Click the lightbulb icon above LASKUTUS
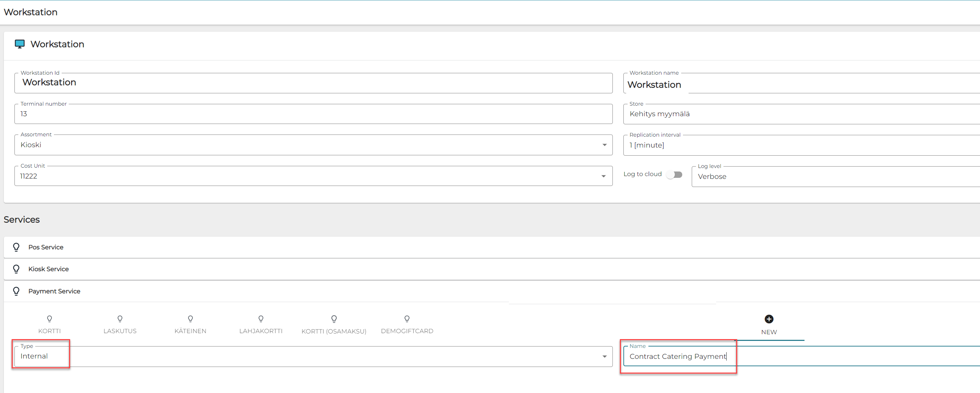Image resolution: width=980 pixels, height=393 pixels. pyautogui.click(x=120, y=318)
